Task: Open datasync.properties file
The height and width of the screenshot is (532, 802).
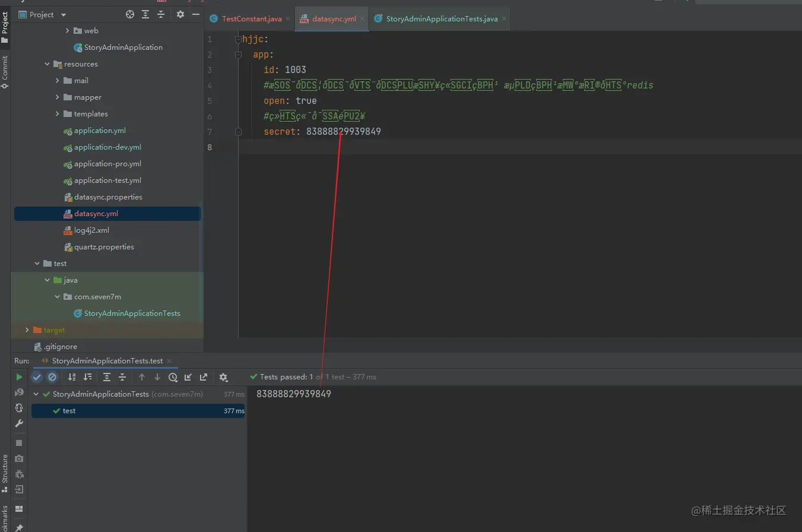Action: (103, 197)
